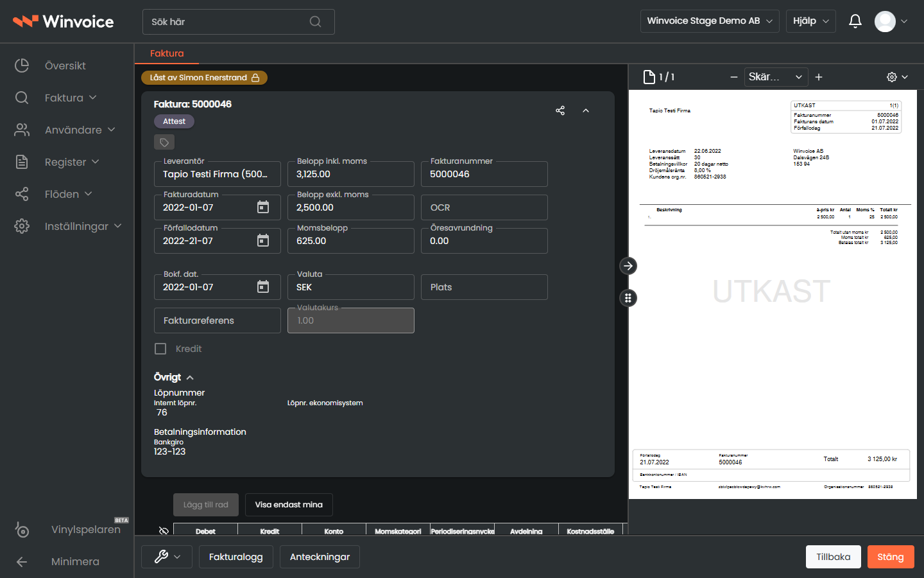Click the Tillbaka button
The height and width of the screenshot is (578, 924).
coord(833,557)
